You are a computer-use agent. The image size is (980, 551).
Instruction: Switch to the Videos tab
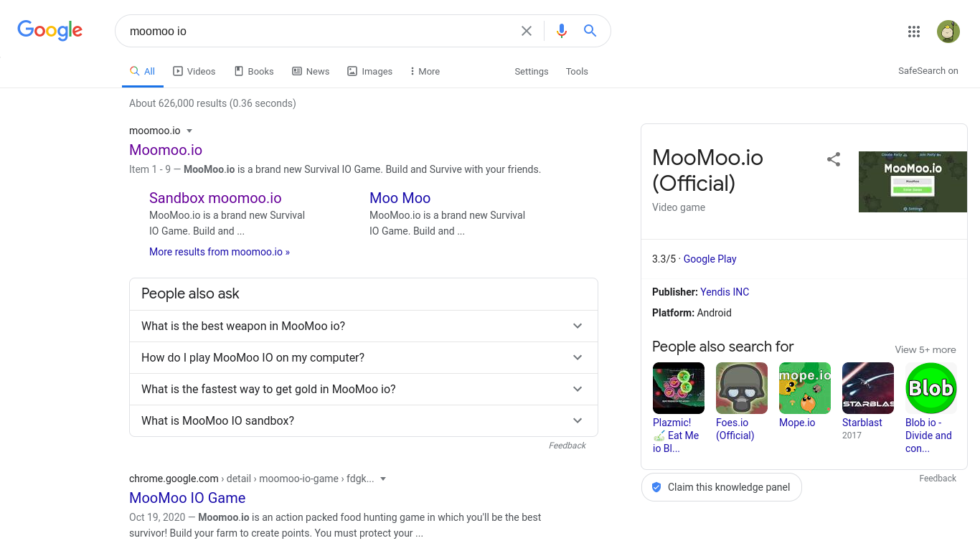pyautogui.click(x=194, y=71)
